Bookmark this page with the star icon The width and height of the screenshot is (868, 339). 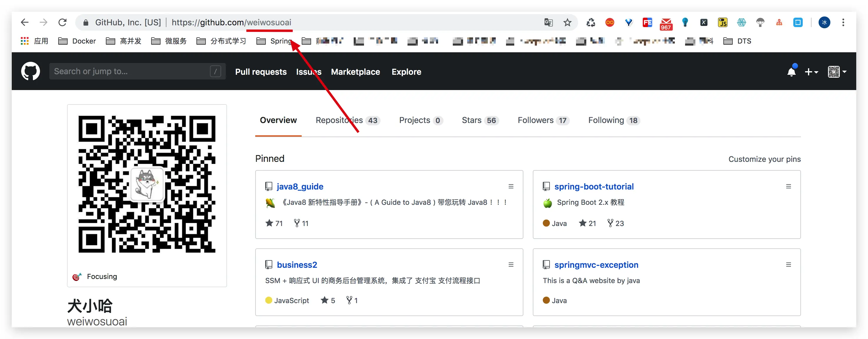567,23
